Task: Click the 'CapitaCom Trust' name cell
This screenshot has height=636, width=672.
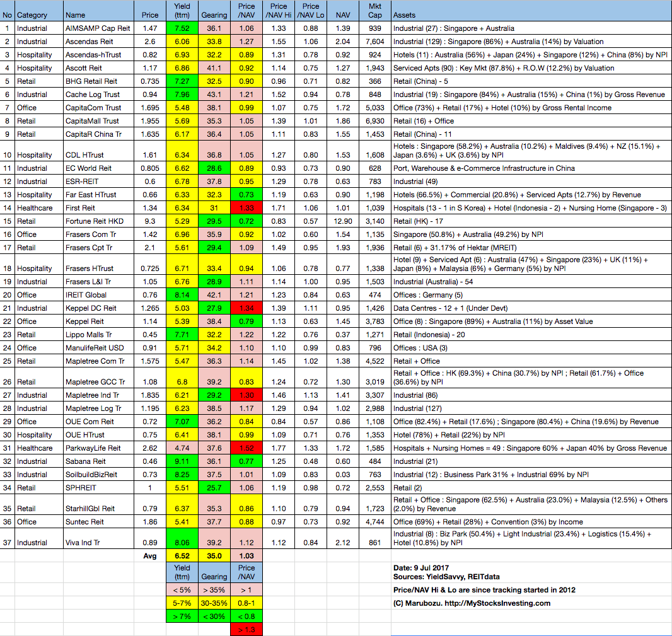Action: click(98, 108)
